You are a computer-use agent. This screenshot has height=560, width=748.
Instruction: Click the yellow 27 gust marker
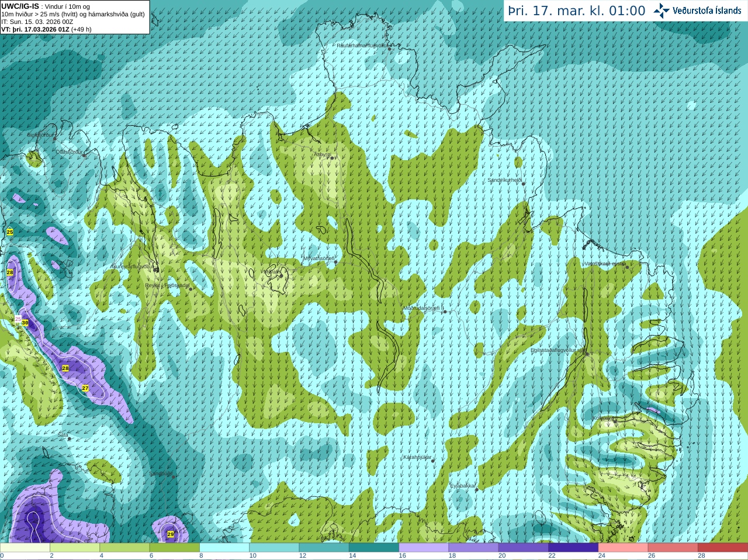[85, 388]
